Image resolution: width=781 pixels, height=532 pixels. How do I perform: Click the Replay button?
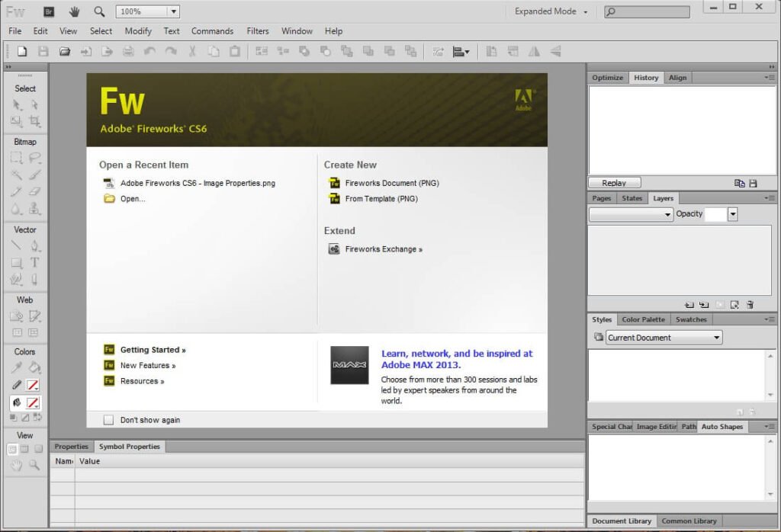[614, 183]
